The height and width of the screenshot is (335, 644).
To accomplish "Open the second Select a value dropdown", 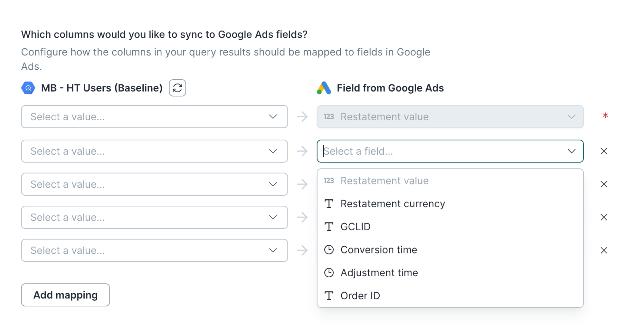I will pos(154,151).
